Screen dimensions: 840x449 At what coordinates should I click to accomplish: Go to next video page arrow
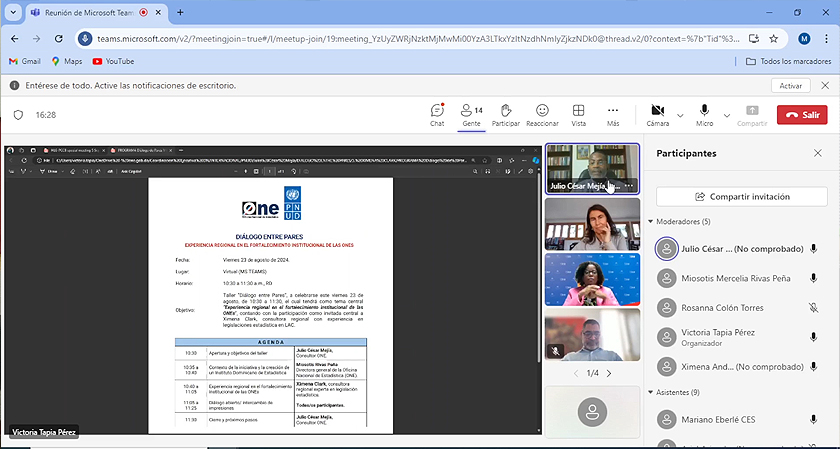coord(609,373)
